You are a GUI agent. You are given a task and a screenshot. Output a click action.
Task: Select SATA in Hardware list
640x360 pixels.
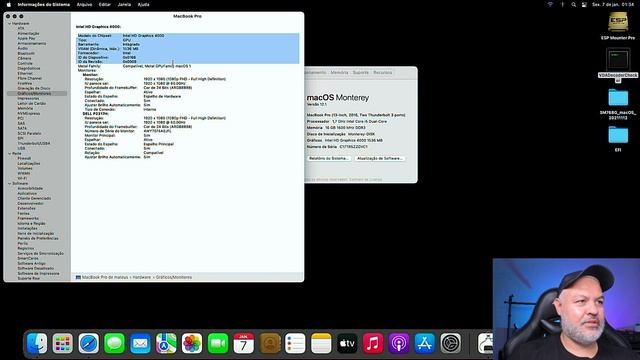pyautogui.click(x=22, y=128)
